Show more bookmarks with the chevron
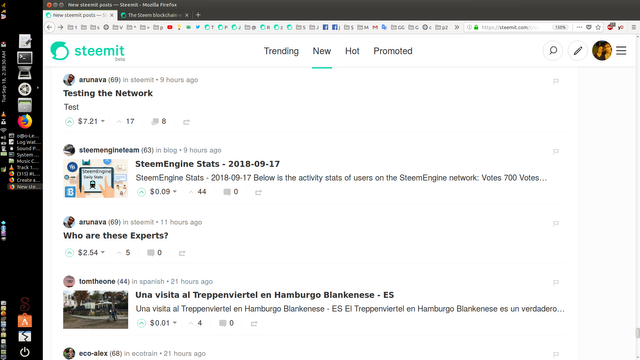 (x=457, y=27)
